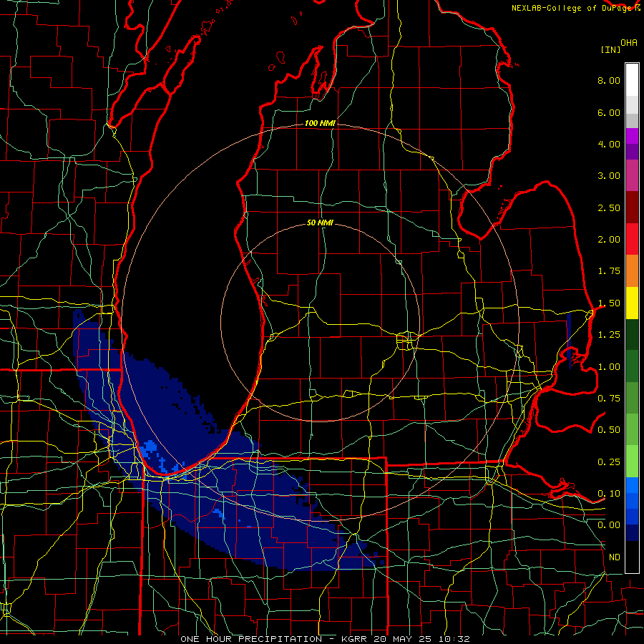
Task: Select the 1.25 legend value
Action: [x=609, y=335]
